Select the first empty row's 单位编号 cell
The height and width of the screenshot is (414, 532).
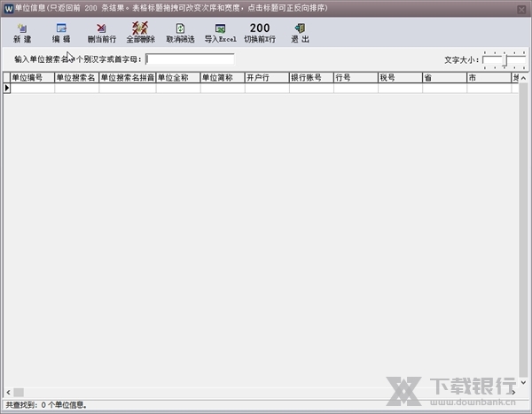[32, 89]
